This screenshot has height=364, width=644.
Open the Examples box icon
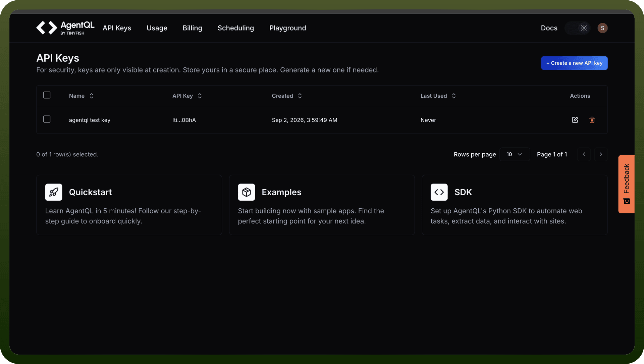tap(247, 192)
